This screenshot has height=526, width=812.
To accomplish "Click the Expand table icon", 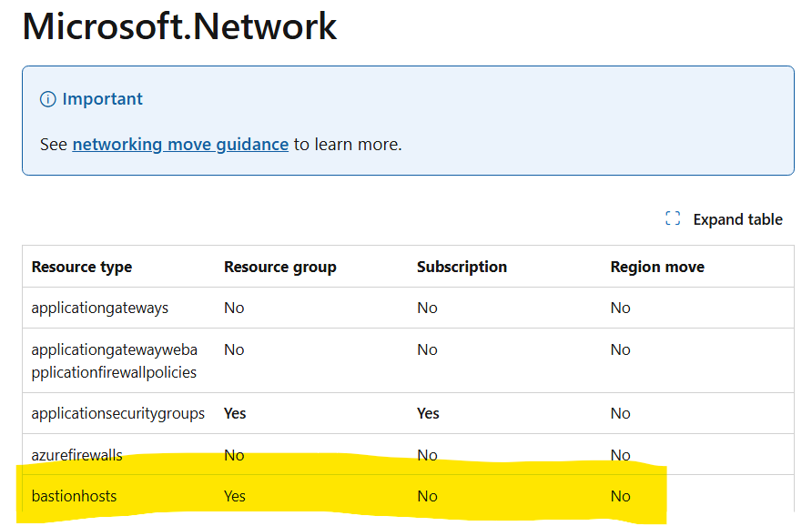I will tap(673, 219).
